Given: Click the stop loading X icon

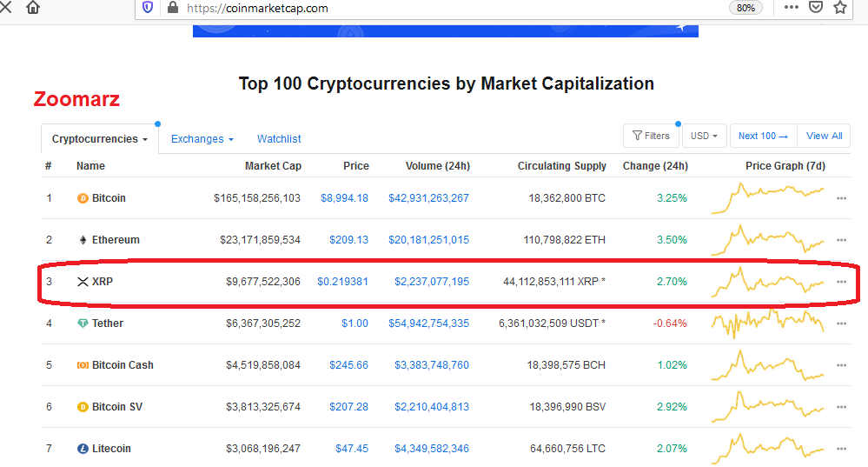Looking at the screenshot, I should (5, 7).
